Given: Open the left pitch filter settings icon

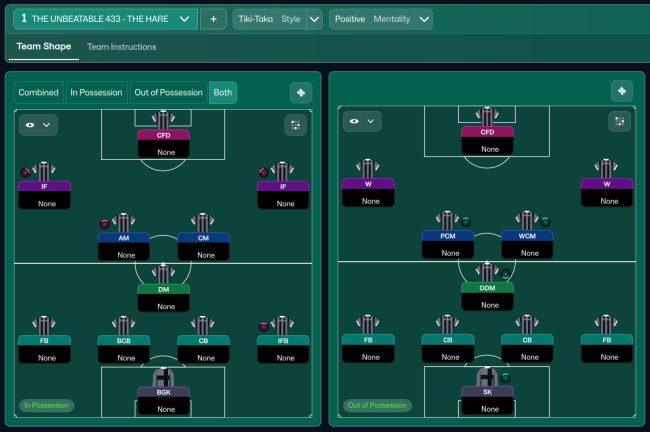Looking at the screenshot, I should (x=295, y=124).
